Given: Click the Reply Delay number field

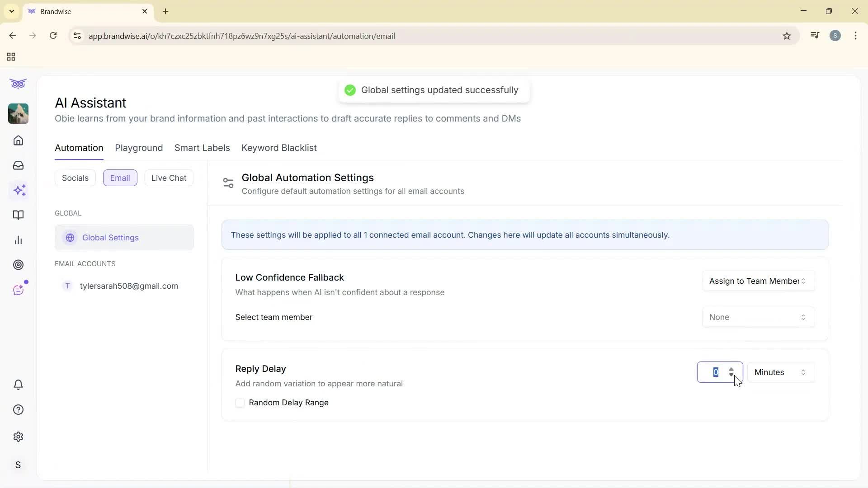Looking at the screenshot, I should click(x=717, y=372).
